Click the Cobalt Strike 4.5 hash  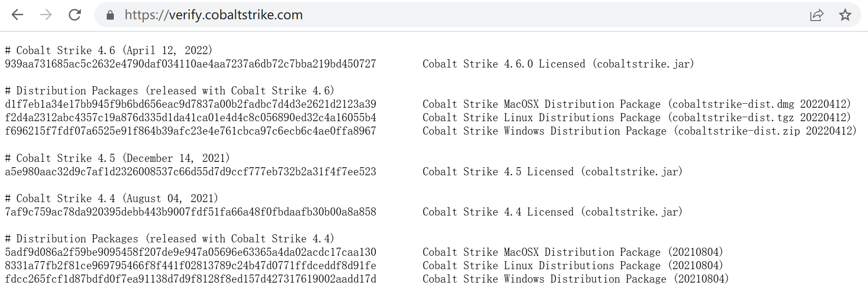tap(191, 172)
